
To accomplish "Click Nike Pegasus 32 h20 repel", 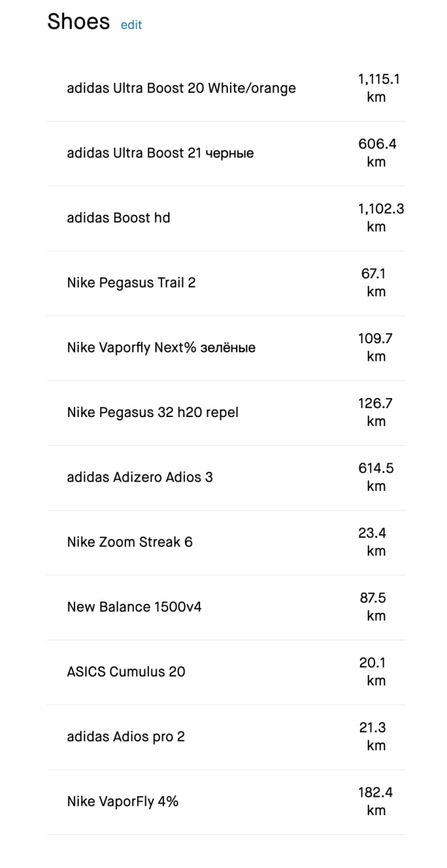I will tap(153, 412).
